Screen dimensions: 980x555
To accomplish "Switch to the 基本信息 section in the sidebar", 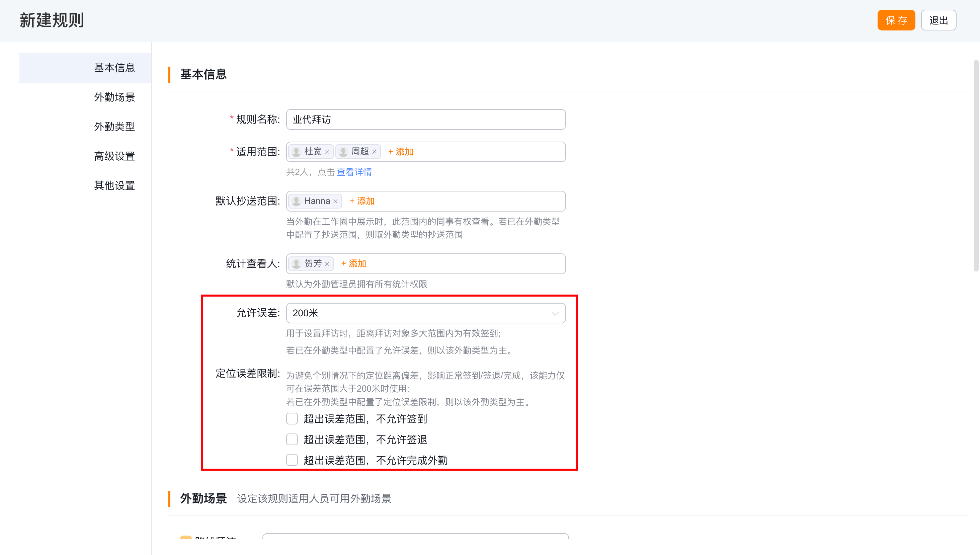I will pyautogui.click(x=85, y=68).
